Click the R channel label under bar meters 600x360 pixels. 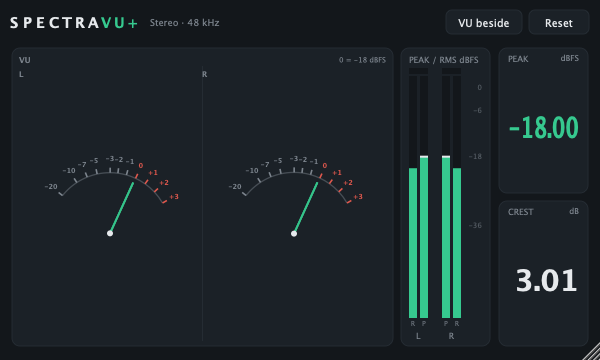[452, 336]
